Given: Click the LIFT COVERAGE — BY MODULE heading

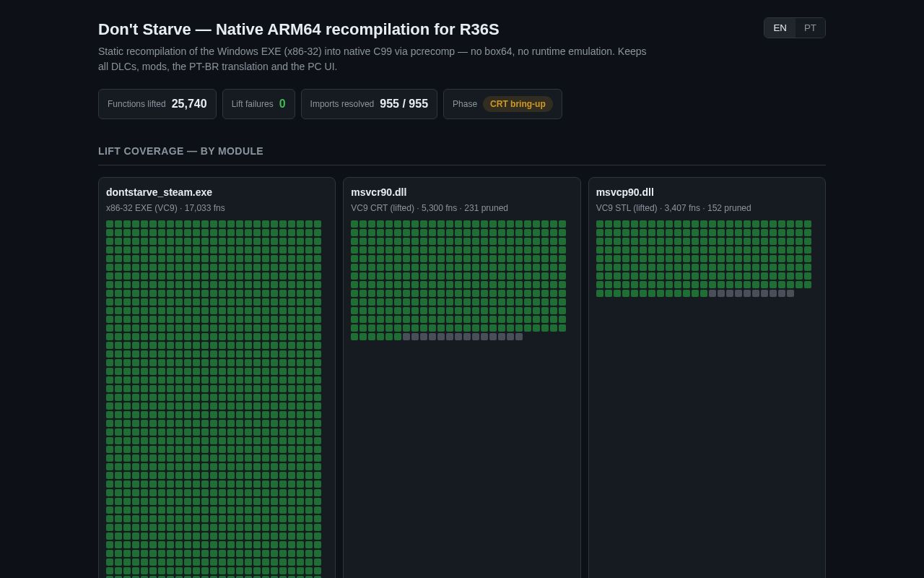Looking at the screenshot, I should tap(180, 151).
